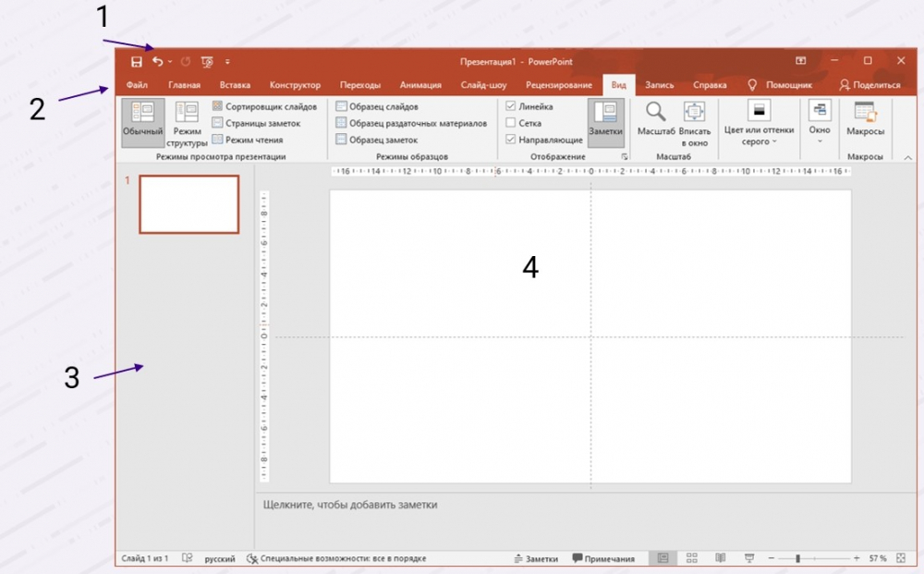Enable the Grid (Сетка) checkbox
Image resolution: width=924 pixels, height=574 pixels.
coord(511,123)
